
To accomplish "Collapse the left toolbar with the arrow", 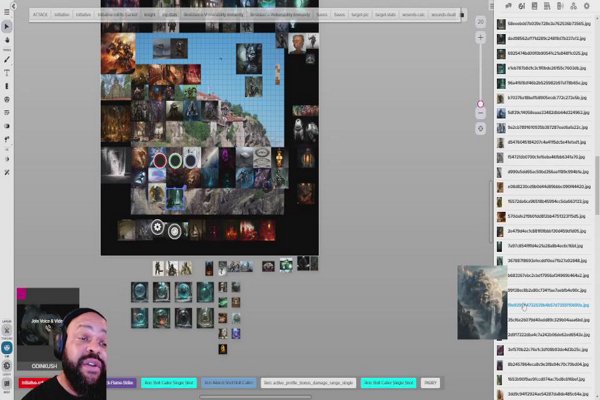I will (13, 6).
